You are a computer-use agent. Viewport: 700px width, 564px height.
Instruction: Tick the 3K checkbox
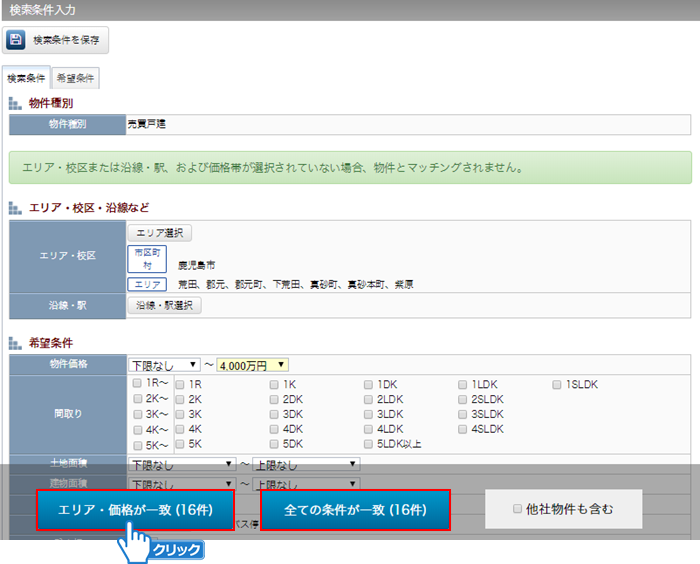point(180,414)
